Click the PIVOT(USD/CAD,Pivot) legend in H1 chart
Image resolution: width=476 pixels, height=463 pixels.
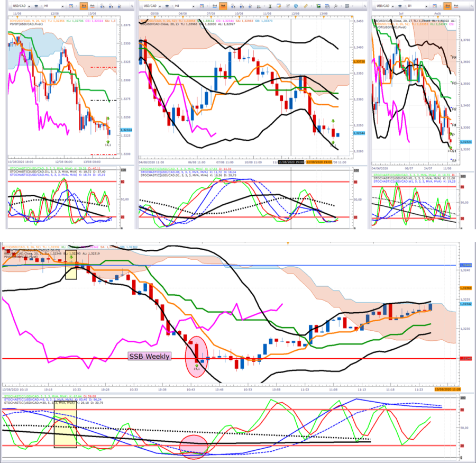coord(26,24)
